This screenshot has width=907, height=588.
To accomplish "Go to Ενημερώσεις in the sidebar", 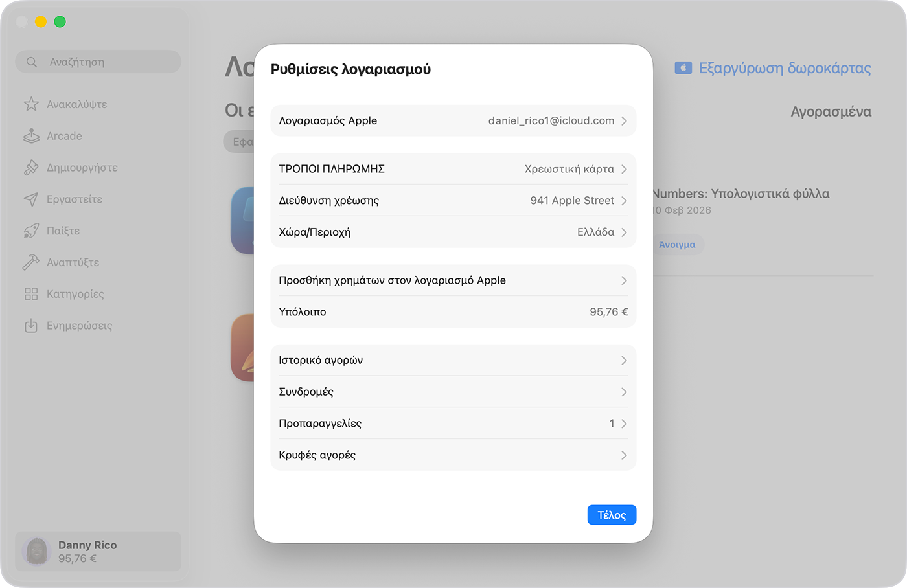I will (79, 326).
